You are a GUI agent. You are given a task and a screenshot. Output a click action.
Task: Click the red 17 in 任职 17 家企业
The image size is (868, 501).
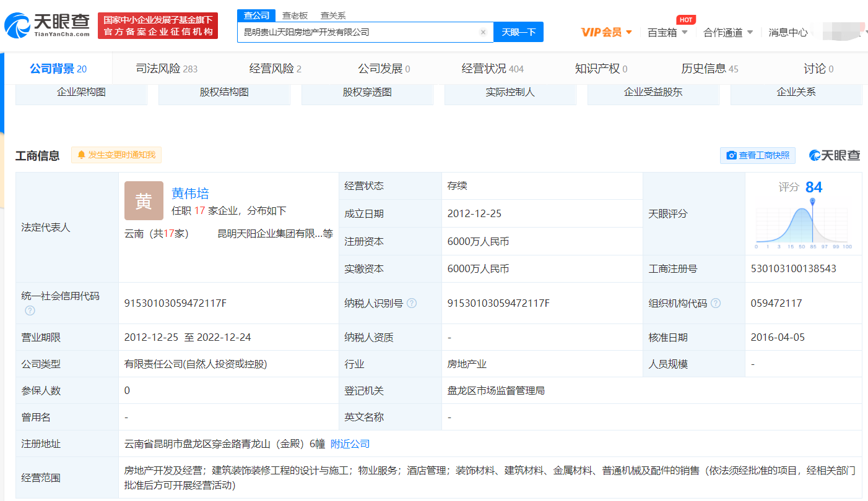coord(199,211)
